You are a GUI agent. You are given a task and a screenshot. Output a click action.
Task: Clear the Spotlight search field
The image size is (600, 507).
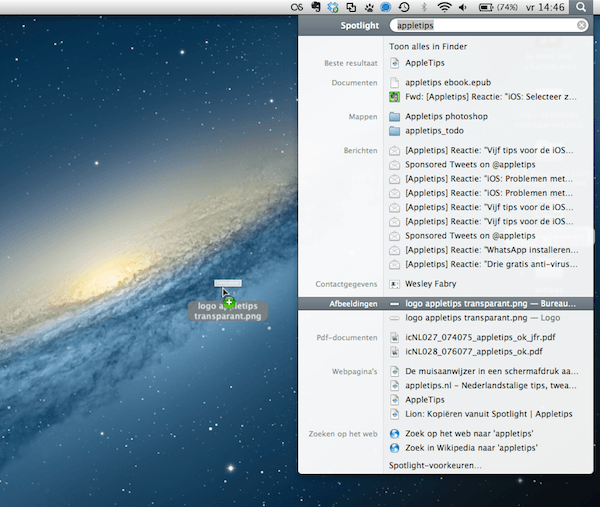coord(581,25)
